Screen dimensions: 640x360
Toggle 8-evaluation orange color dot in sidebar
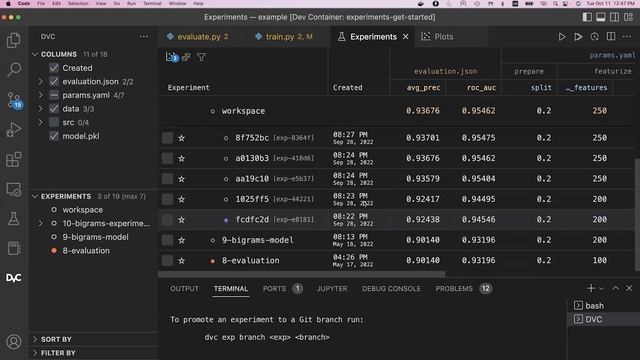click(54, 251)
